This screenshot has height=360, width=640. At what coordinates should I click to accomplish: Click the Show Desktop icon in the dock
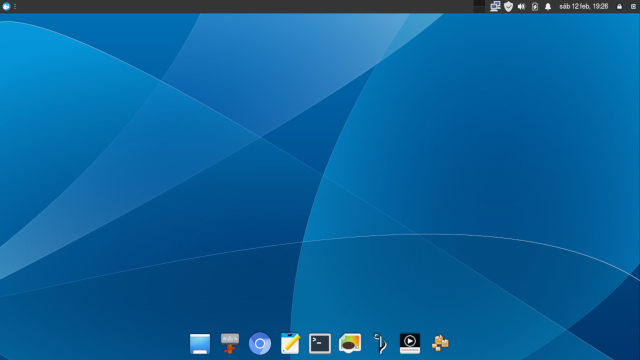pos(200,344)
